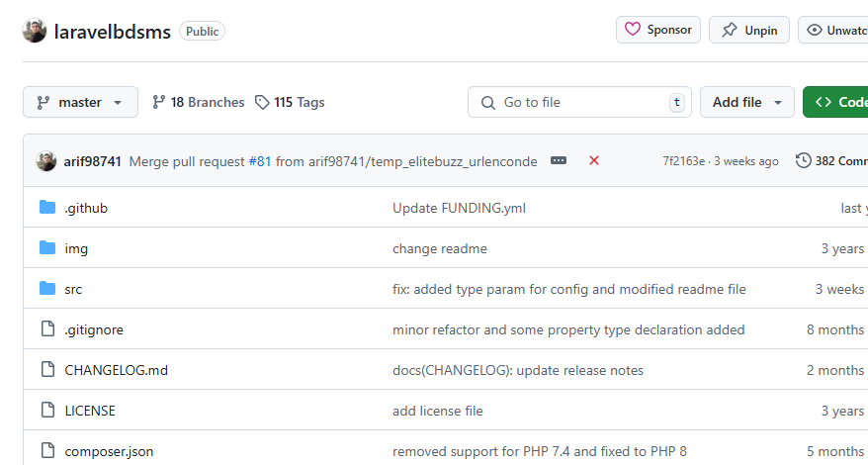Open the master branch dropdown
The width and height of the screenshot is (868, 465).
point(80,102)
